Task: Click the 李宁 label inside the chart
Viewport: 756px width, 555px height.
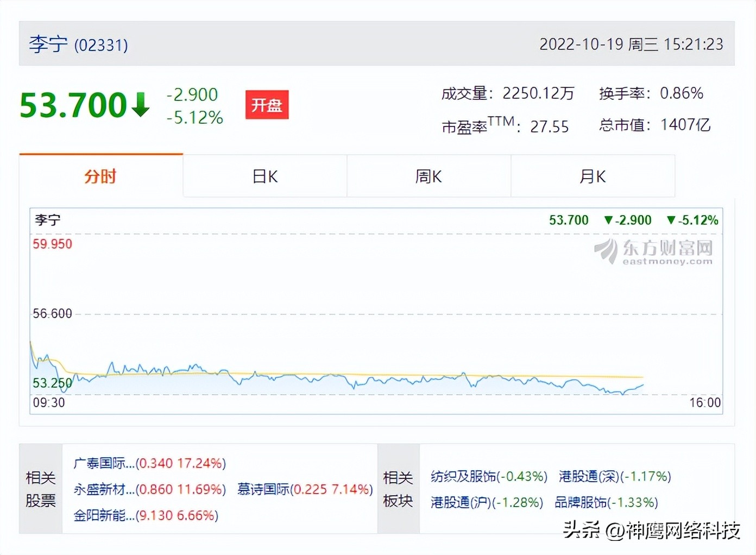Action: (48, 220)
